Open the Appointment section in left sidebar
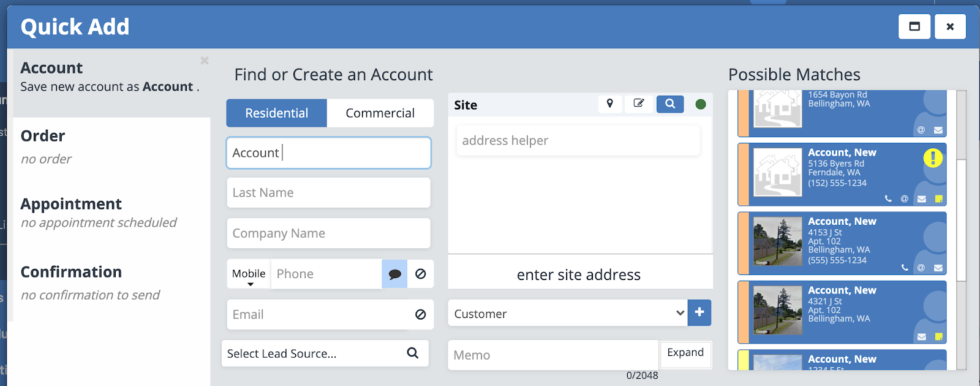The width and height of the screenshot is (980, 386). pos(71,204)
